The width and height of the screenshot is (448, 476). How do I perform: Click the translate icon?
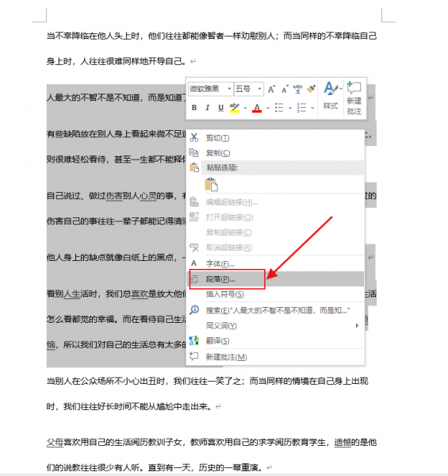[x=193, y=340]
